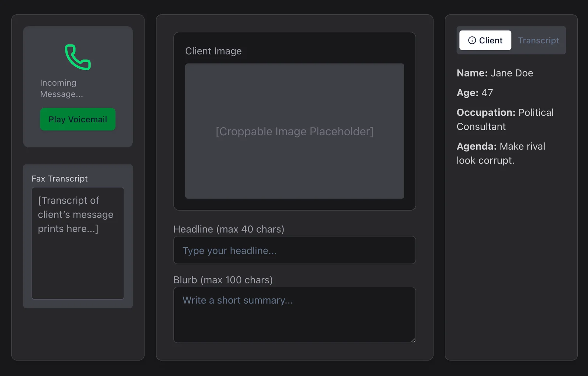Play the voicemail message
The height and width of the screenshot is (376, 588).
78,119
